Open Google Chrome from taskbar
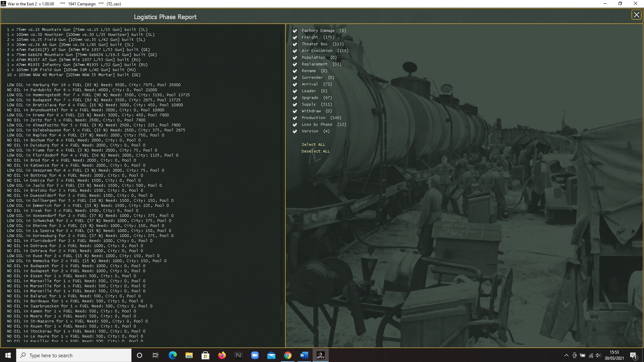The height and width of the screenshot is (362, 644). click(x=287, y=355)
